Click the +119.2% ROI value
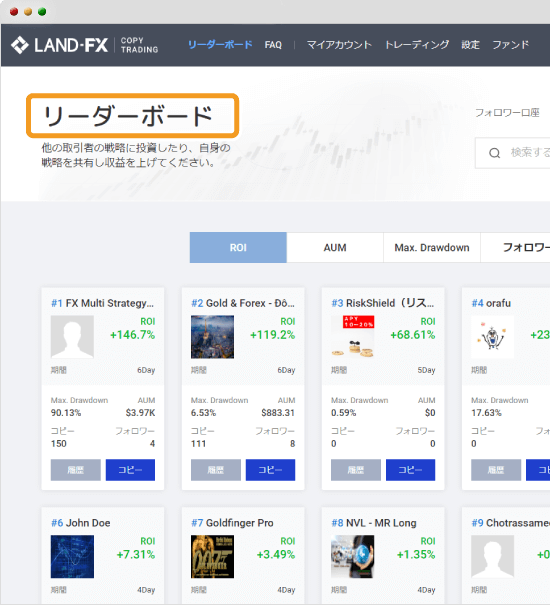550x605 pixels. tap(273, 335)
